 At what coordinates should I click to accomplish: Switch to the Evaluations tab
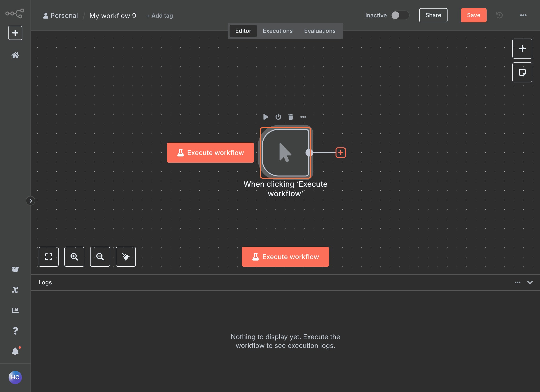click(320, 31)
